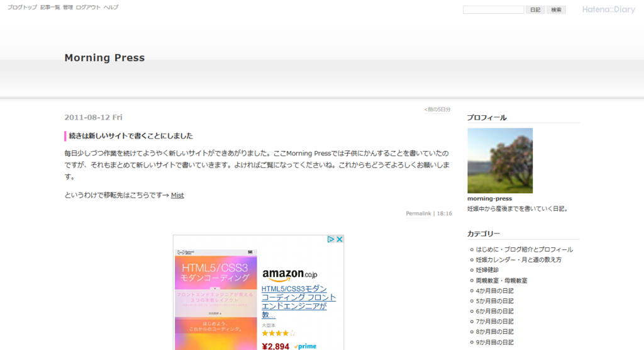Open the AdChoices icon on the Amazon ad
644x350 pixels.
[x=331, y=239]
